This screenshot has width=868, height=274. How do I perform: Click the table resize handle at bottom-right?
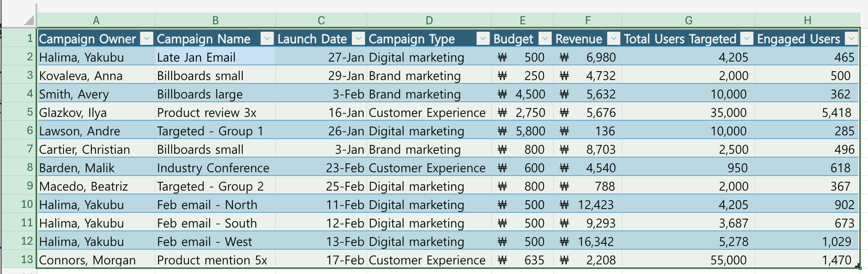pyautogui.click(x=858, y=266)
